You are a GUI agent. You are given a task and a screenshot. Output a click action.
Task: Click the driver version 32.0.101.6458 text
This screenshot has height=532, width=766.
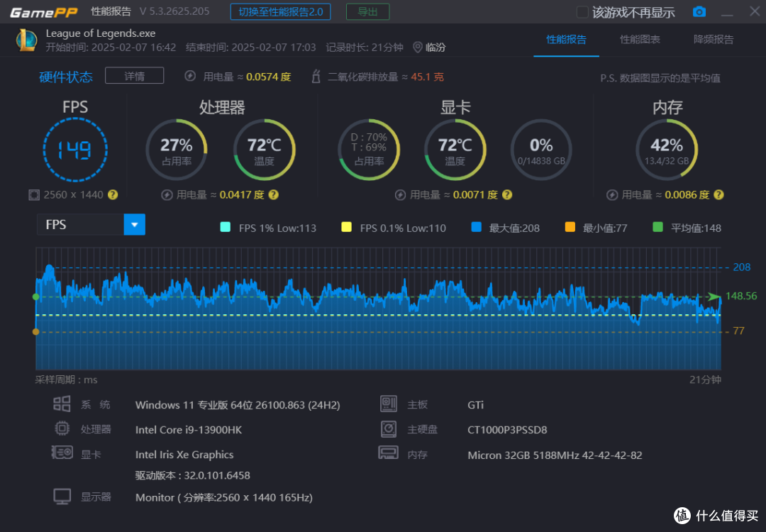coord(192,475)
